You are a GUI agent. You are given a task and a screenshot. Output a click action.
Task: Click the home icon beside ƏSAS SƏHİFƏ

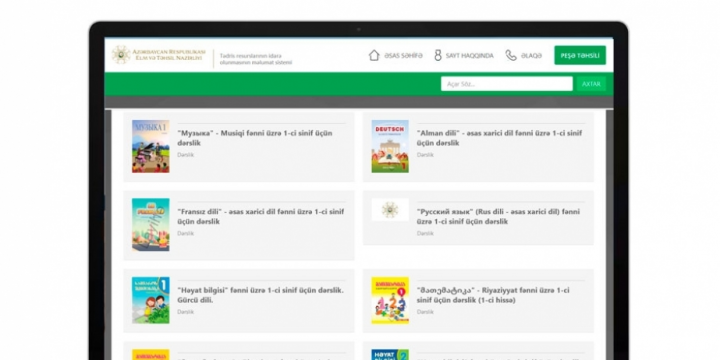[x=374, y=55]
